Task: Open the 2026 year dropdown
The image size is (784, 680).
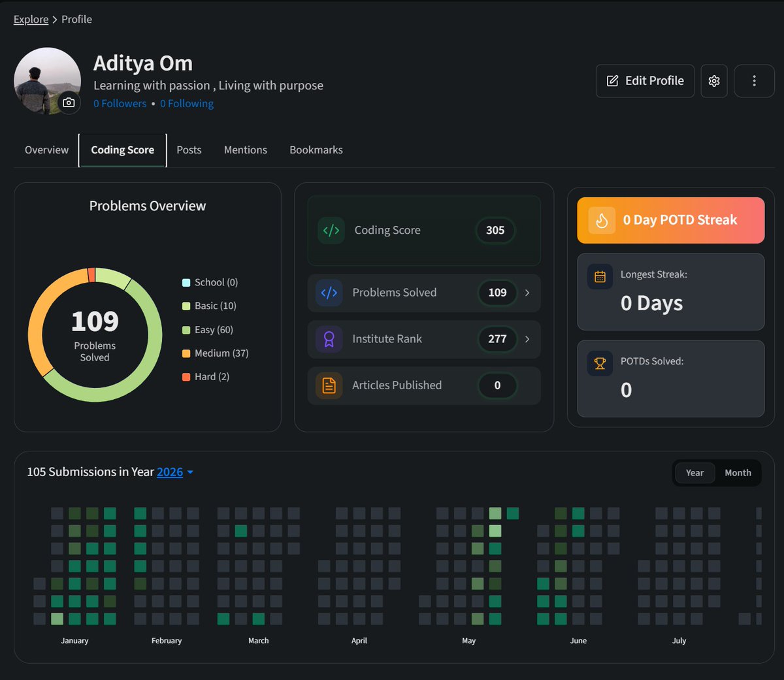Action: coord(175,472)
